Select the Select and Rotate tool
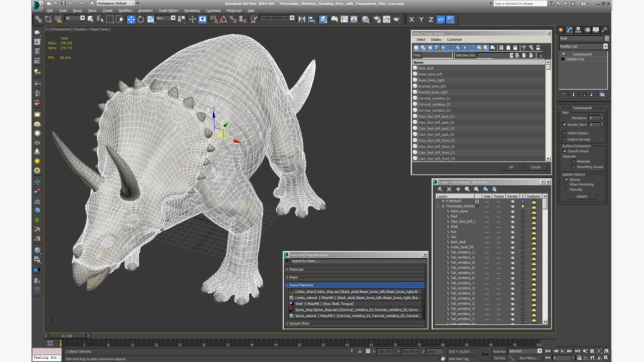 pyautogui.click(x=141, y=19)
